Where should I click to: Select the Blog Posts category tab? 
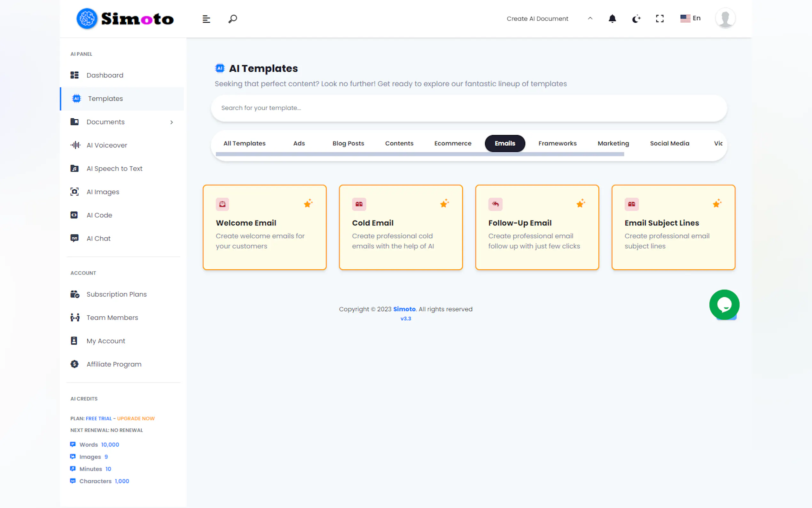pos(348,143)
